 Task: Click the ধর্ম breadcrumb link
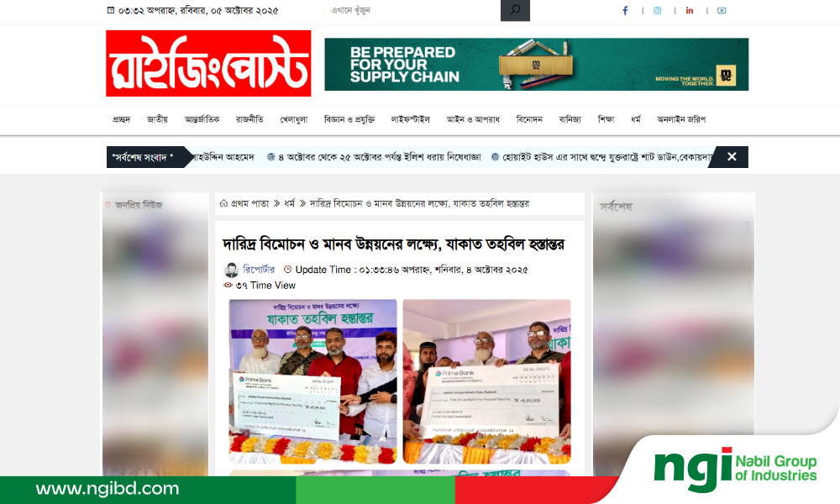click(290, 203)
